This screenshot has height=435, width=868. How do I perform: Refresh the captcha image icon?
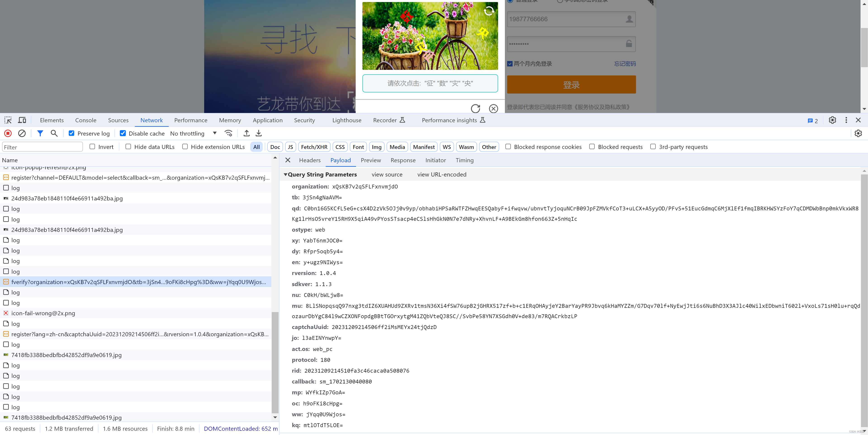coord(489,11)
